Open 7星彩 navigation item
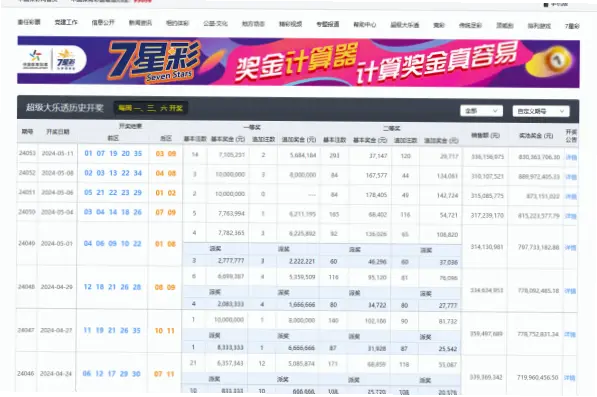 572,26
